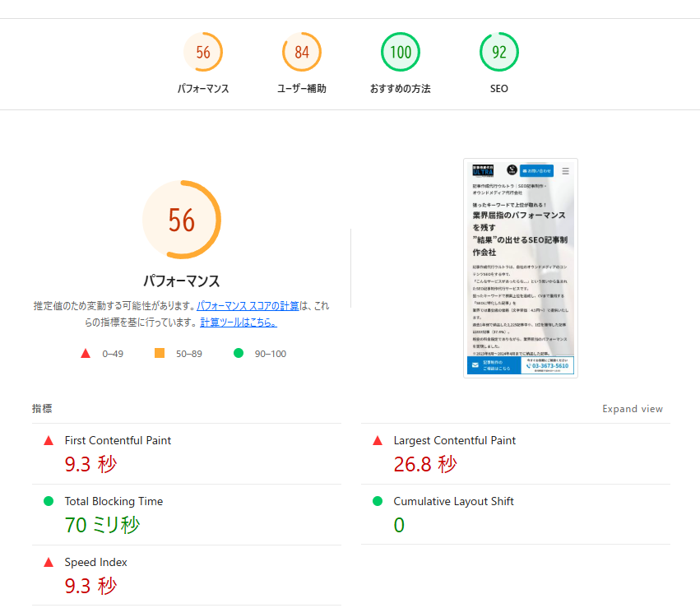The width and height of the screenshot is (700, 608).
Task: Click the Best Practices score 100 gauge
Action: tap(401, 53)
